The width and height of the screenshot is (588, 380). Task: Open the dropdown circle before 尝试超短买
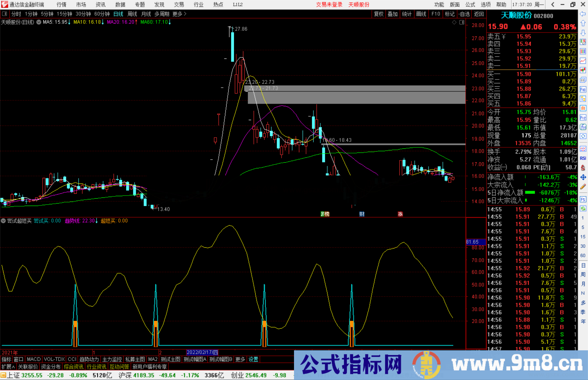click(3, 221)
